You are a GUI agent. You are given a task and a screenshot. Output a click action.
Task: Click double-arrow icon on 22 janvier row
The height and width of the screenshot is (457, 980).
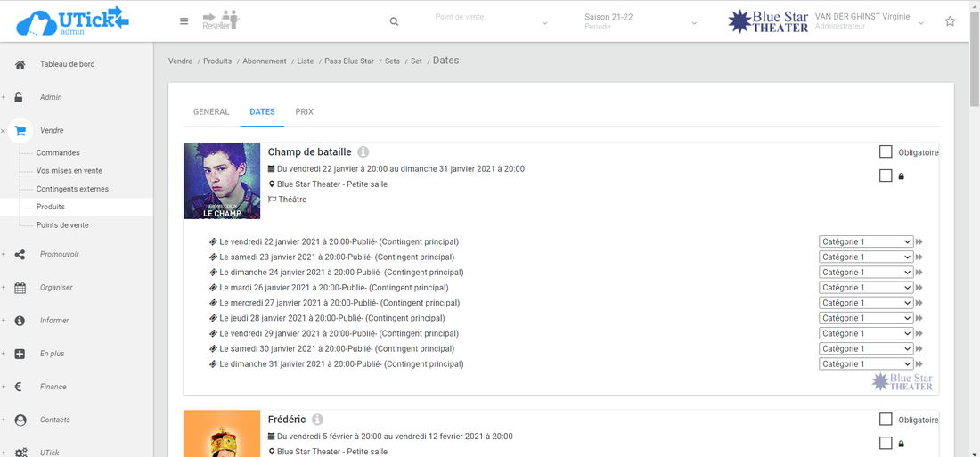point(919,242)
